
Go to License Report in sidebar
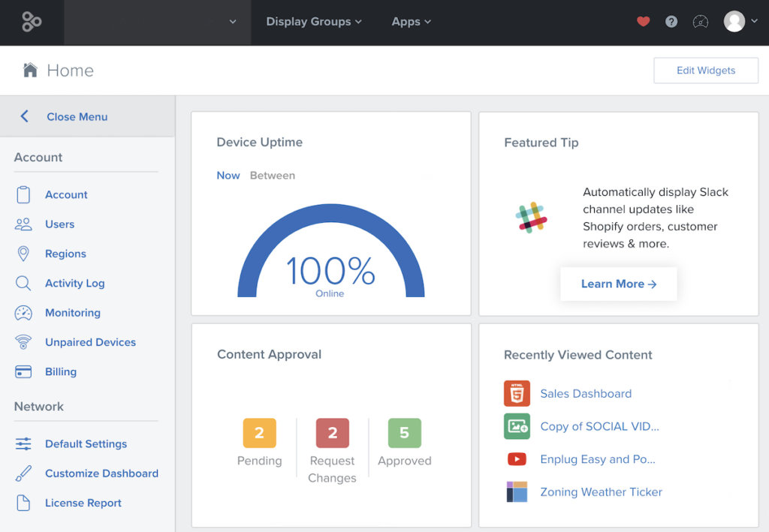pos(83,503)
